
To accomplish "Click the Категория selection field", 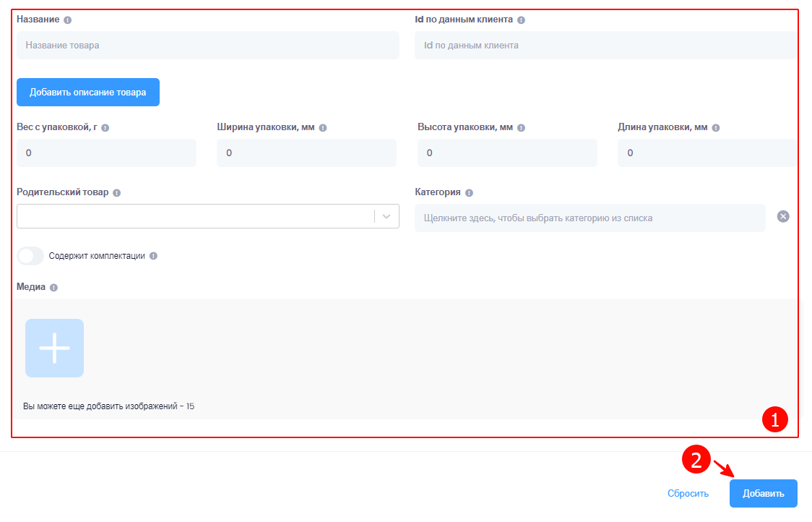I will point(589,218).
